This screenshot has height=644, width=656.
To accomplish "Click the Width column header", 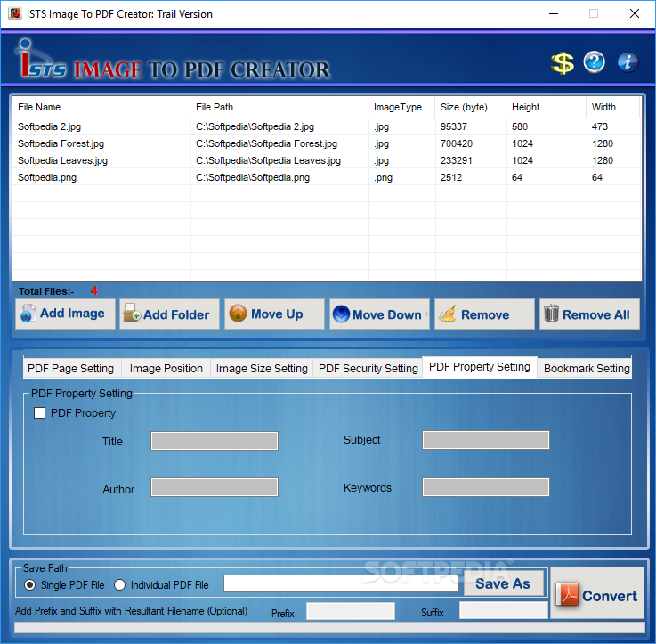I will [x=613, y=107].
